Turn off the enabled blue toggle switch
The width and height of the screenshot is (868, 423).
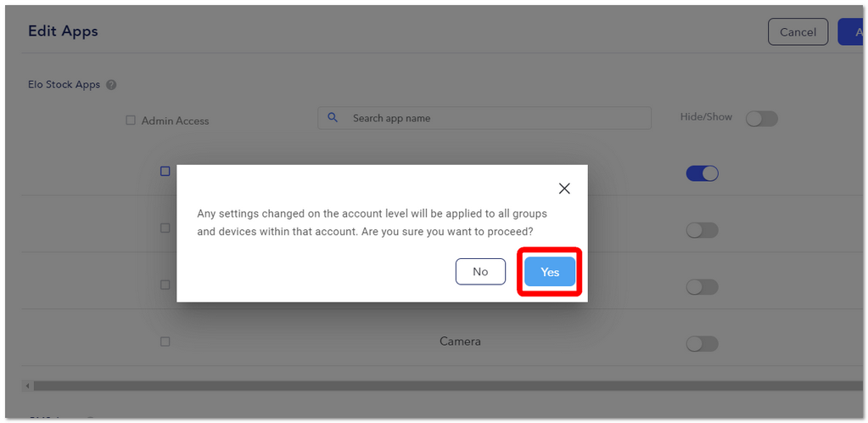(702, 173)
